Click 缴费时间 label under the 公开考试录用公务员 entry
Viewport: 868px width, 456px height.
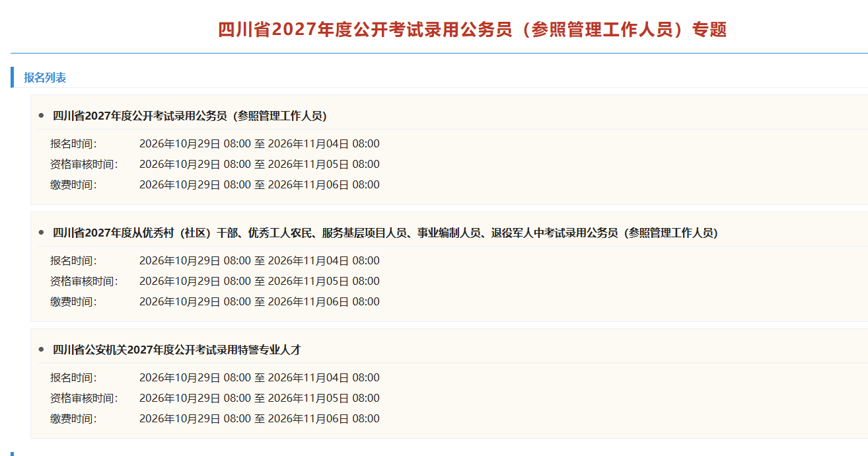pyautogui.click(x=73, y=185)
